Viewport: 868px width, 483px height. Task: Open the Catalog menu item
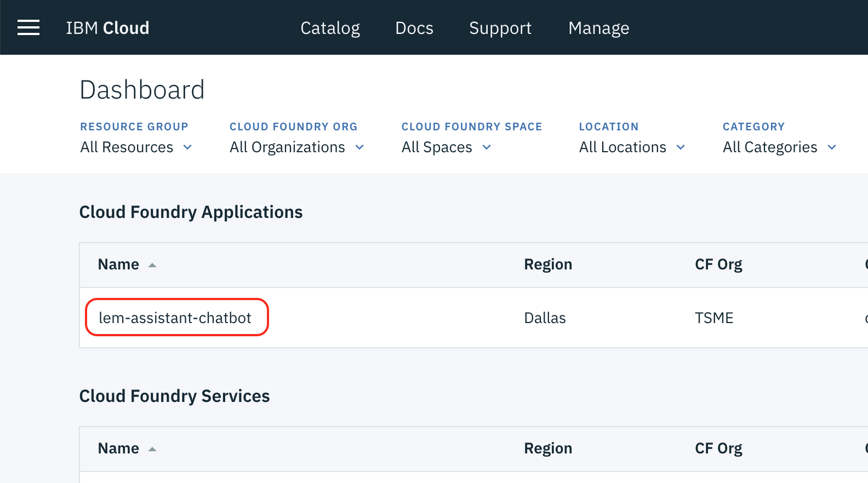[x=330, y=28]
